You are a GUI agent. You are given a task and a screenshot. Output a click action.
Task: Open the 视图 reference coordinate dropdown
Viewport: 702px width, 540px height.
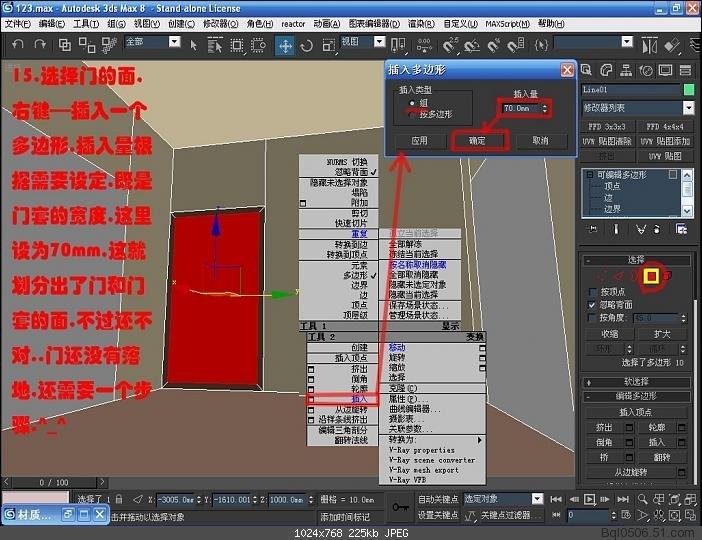(379, 42)
